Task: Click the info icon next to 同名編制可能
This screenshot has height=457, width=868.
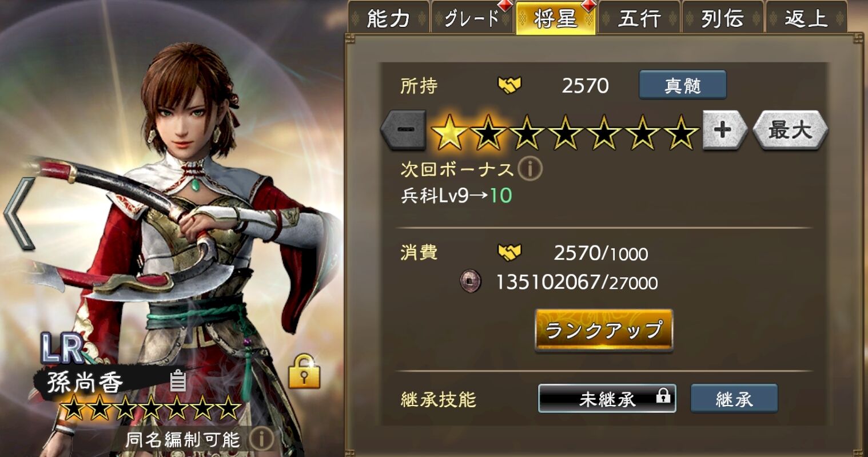Action: point(261,439)
